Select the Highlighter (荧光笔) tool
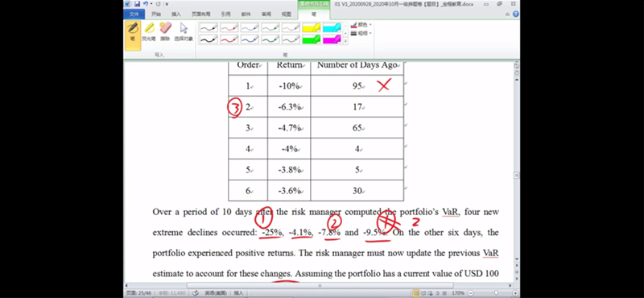Viewport: 644px width, 298px height. pyautogui.click(x=149, y=32)
